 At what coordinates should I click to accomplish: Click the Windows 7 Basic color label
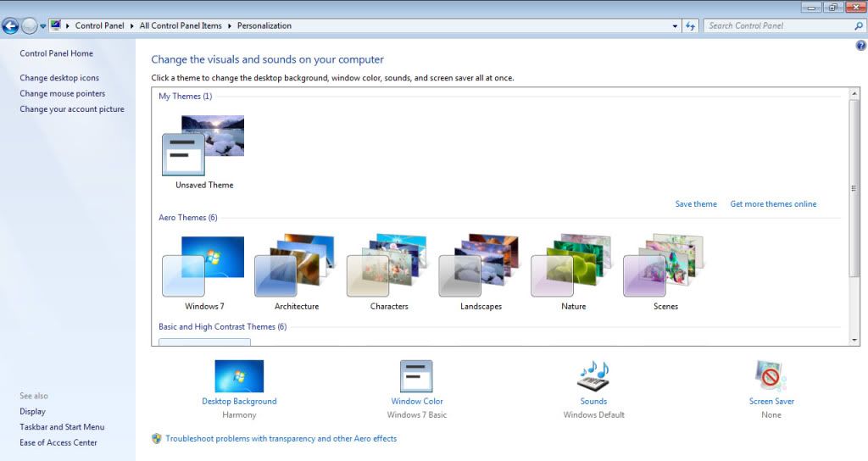(x=417, y=415)
